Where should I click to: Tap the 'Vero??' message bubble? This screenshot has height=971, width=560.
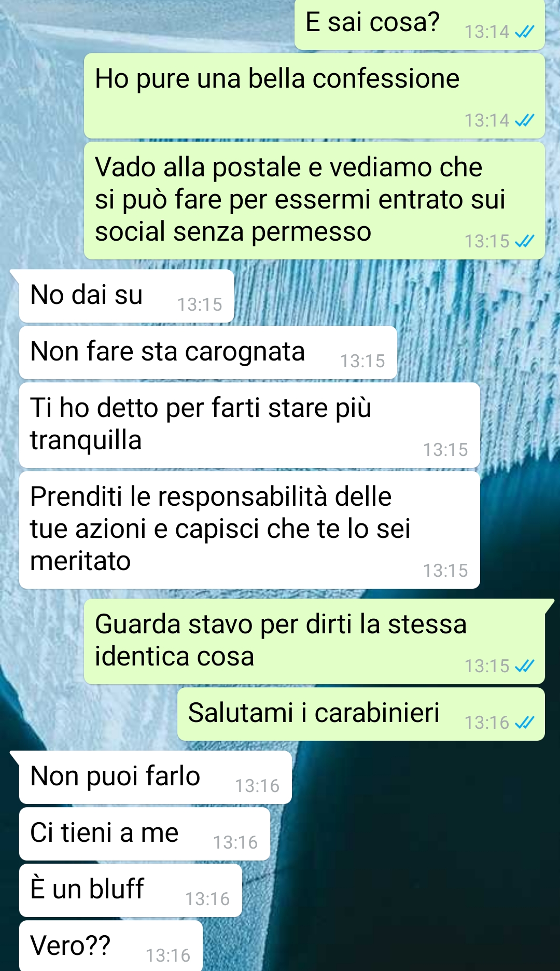(111, 945)
